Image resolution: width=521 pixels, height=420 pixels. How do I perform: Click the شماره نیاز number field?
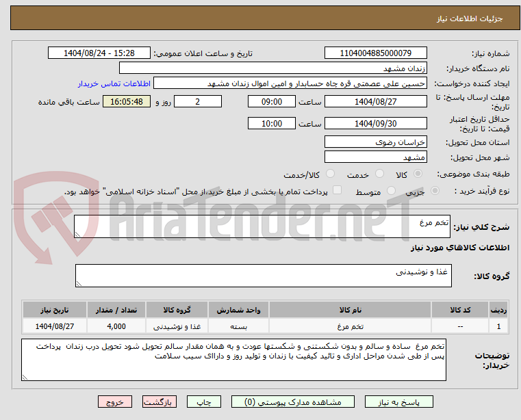click(375, 53)
